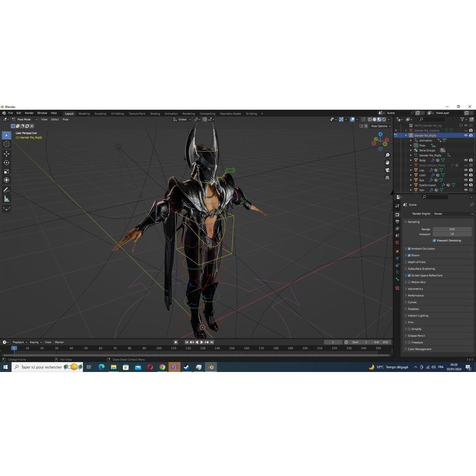
Task: Open the Pose Mode dropdown
Action: 25,119
